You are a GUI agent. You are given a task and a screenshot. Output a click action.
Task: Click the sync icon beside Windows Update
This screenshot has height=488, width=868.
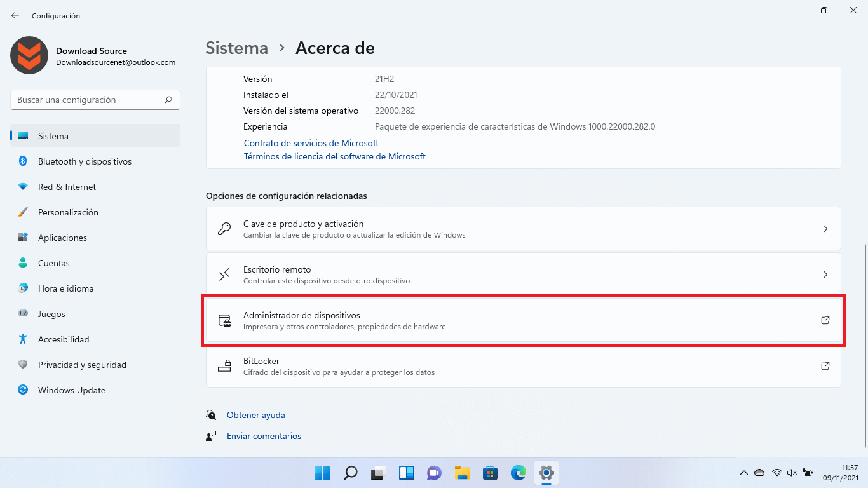pyautogui.click(x=23, y=390)
